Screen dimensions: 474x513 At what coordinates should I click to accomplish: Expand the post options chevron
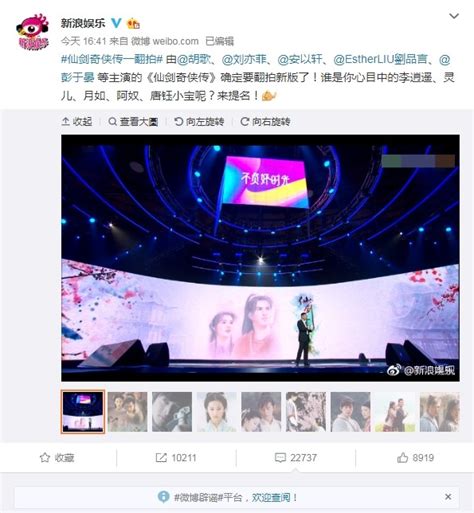[x=454, y=16]
